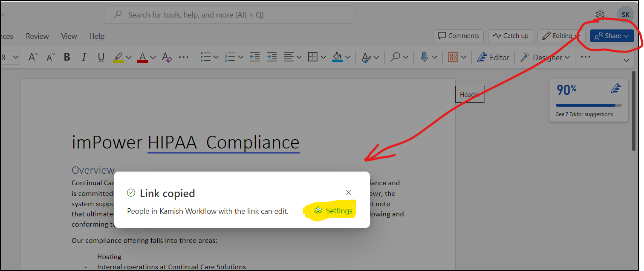Viewport: 644px width, 271px height.
Task: Click the imPower HIPAA Compliance title
Action: [185, 143]
